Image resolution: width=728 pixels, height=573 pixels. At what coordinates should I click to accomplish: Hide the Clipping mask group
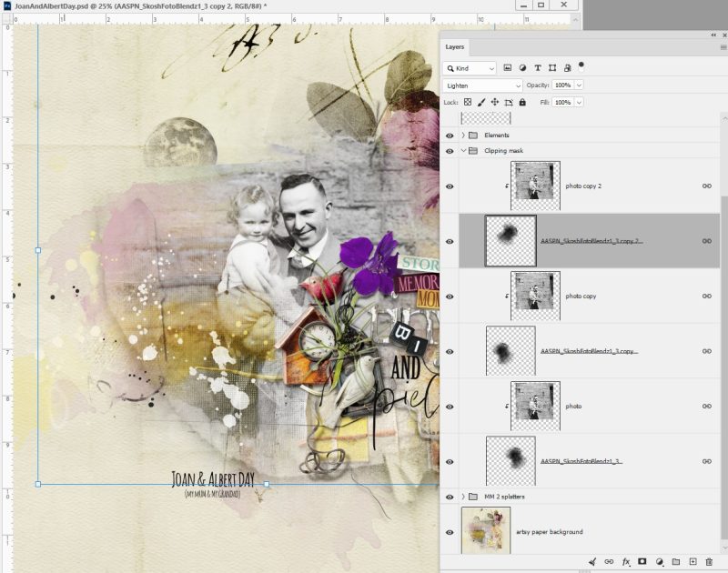pos(450,151)
